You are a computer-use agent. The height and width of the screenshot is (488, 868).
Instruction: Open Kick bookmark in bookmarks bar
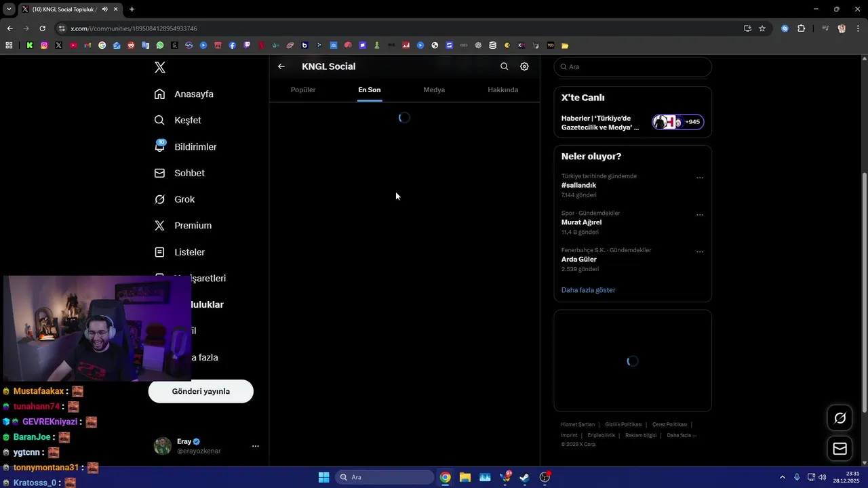click(x=30, y=45)
